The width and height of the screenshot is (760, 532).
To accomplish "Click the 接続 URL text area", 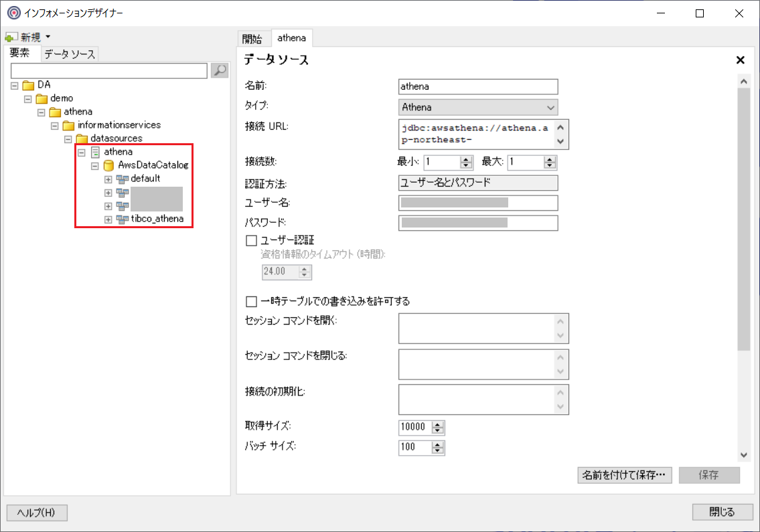I will click(477, 135).
